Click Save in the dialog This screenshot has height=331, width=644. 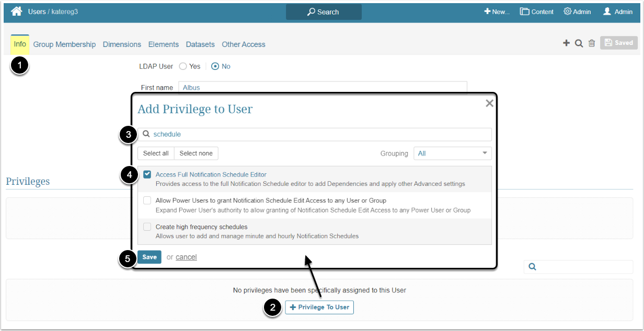[149, 257]
